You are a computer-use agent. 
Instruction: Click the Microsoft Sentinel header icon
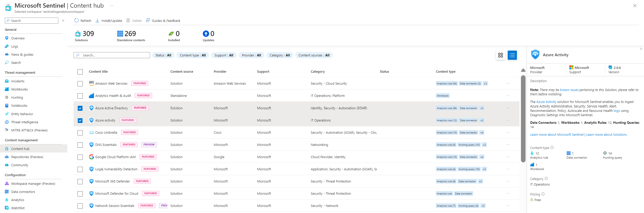click(x=8, y=8)
